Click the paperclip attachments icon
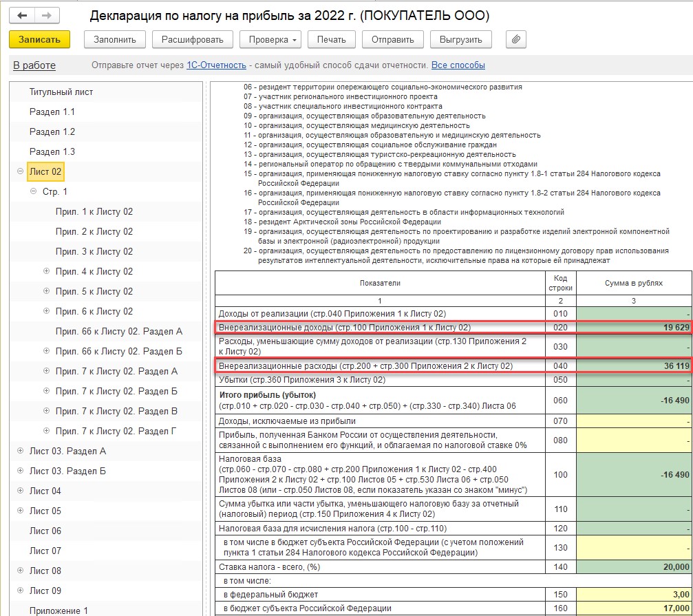693x616 pixels. pyautogui.click(x=515, y=39)
